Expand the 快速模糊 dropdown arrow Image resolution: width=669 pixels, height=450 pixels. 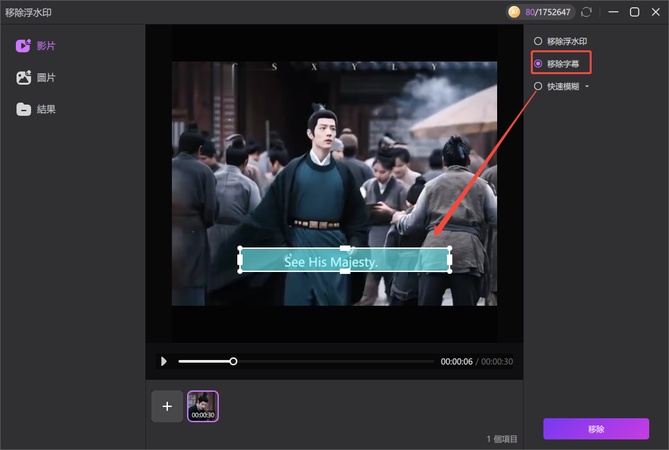point(587,87)
